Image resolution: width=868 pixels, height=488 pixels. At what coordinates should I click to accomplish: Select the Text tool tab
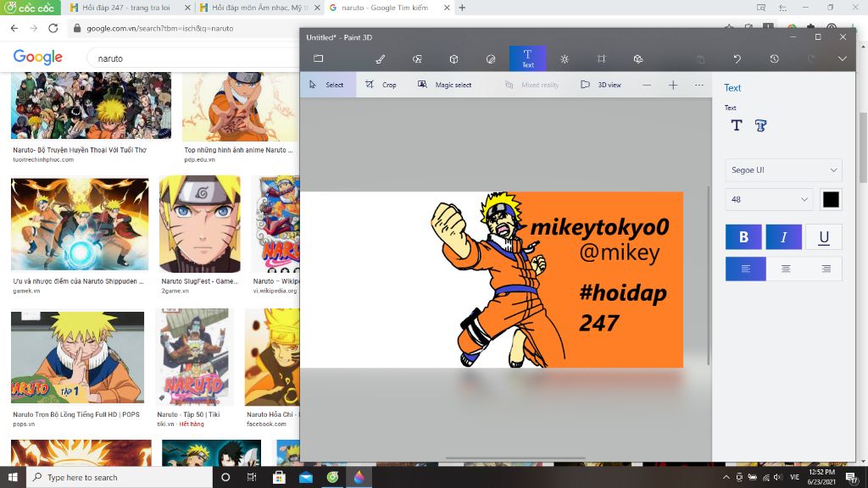(527, 58)
